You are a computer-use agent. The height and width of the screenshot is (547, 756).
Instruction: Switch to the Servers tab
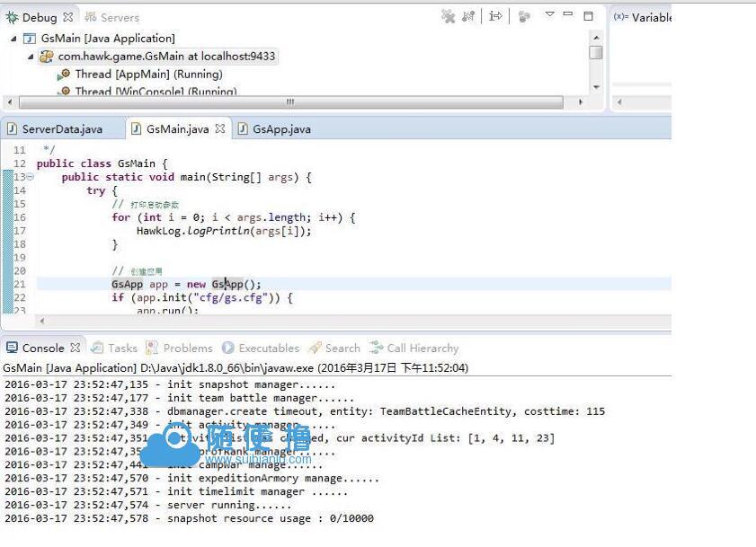pyautogui.click(x=112, y=17)
